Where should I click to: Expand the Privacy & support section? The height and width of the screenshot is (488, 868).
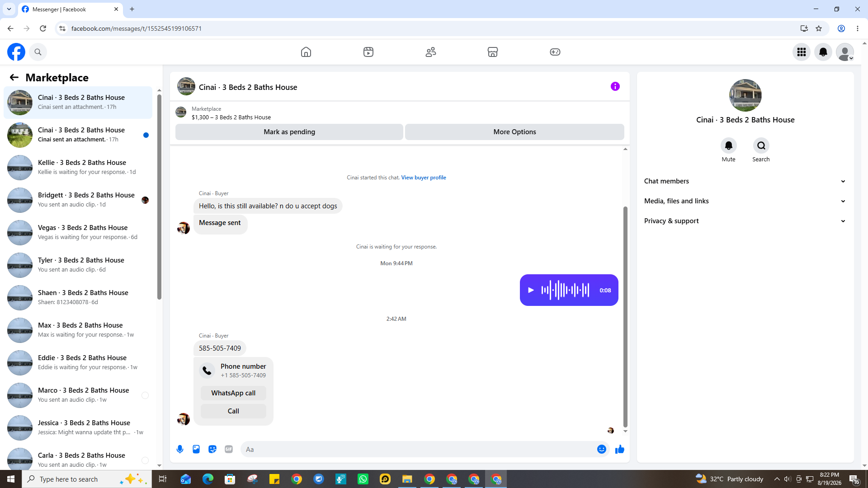click(745, 221)
